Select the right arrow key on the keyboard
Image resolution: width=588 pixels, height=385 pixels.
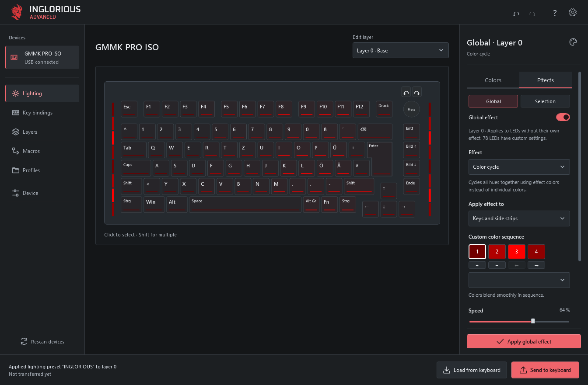pyautogui.click(x=407, y=209)
